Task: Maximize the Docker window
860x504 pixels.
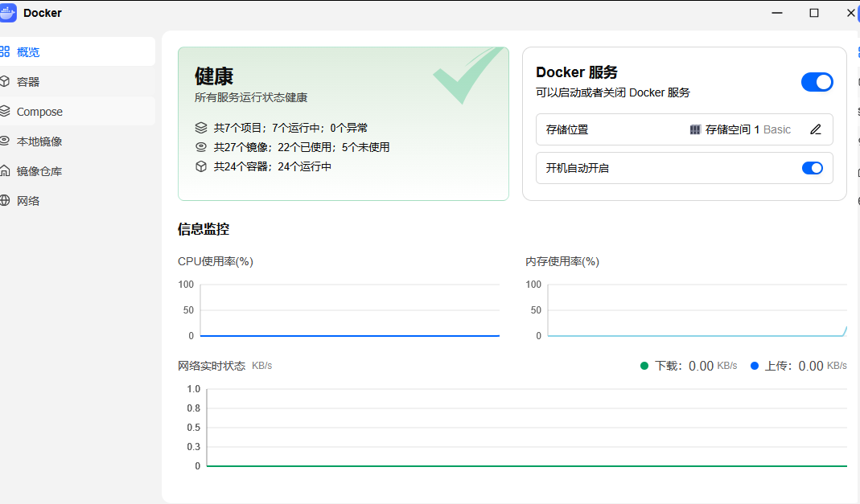Action: tap(814, 13)
